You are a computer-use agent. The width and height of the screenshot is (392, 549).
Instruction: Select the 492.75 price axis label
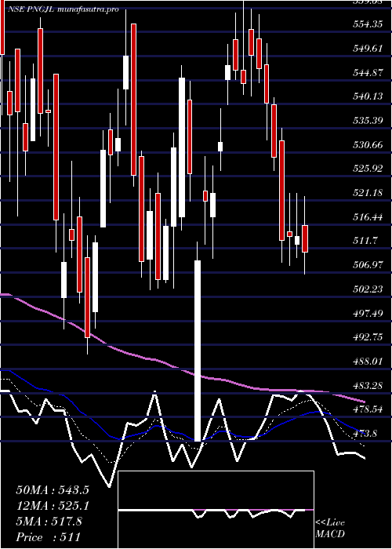tap(368, 337)
